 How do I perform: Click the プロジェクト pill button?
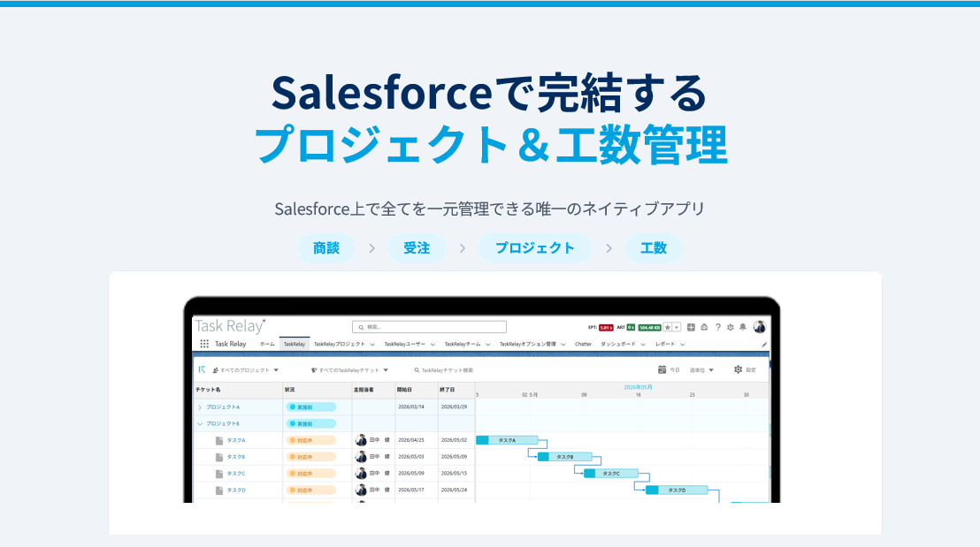[x=534, y=248]
